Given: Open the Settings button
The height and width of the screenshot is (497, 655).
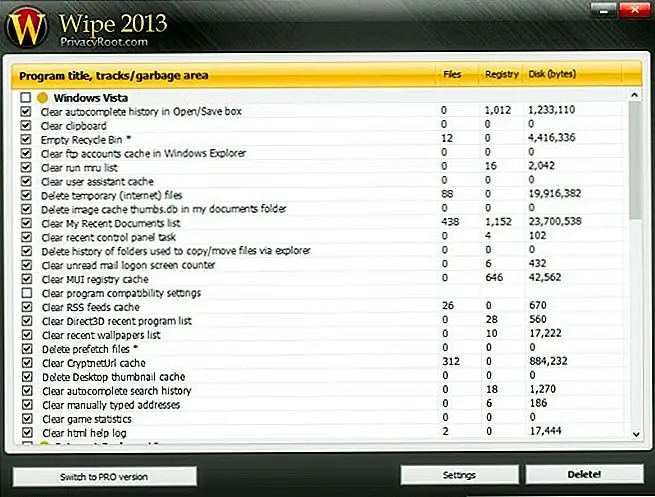Looking at the screenshot, I should point(459,475).
